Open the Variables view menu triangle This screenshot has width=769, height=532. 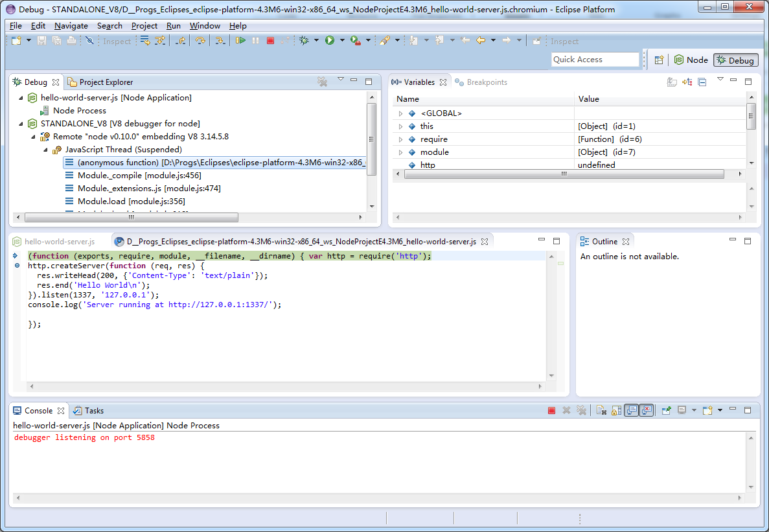point(720,80)
